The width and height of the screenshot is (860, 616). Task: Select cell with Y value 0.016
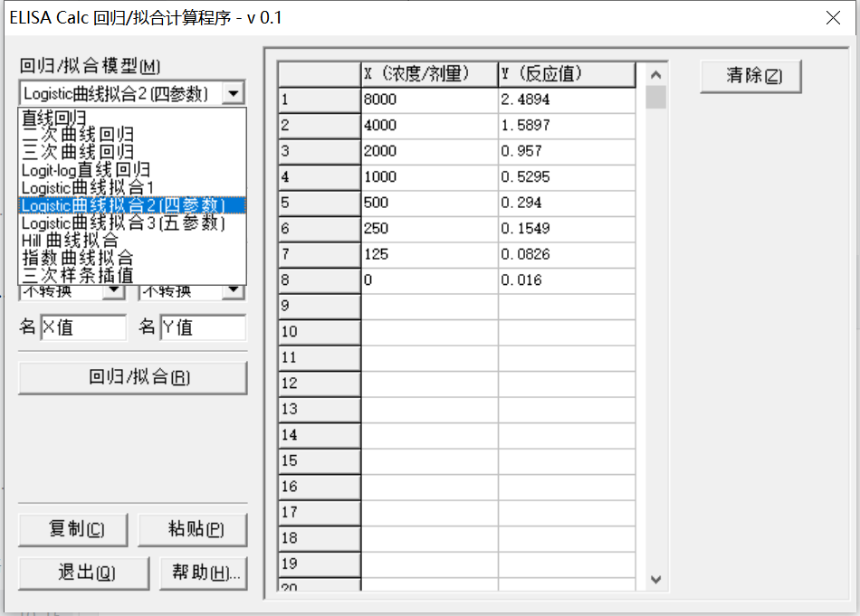[x=567, y=280]
